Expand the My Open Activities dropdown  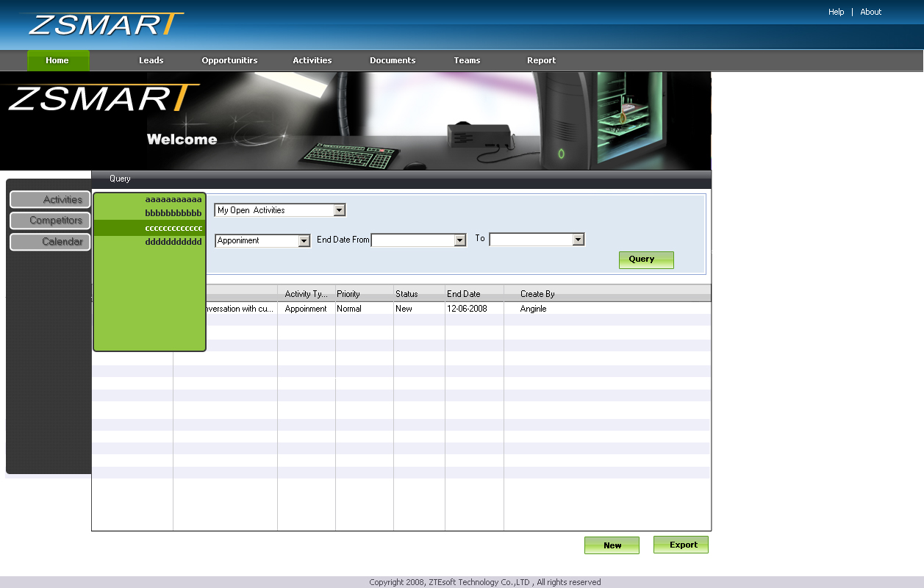click(x=339, y=210)
